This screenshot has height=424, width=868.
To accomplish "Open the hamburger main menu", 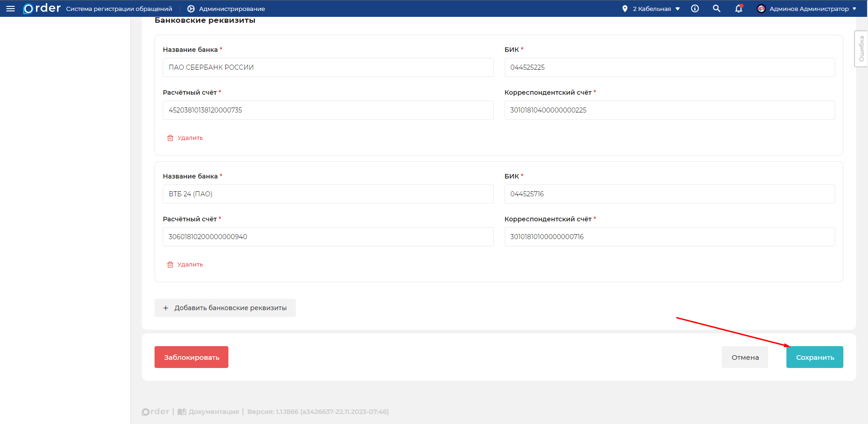I will [10, 9].
